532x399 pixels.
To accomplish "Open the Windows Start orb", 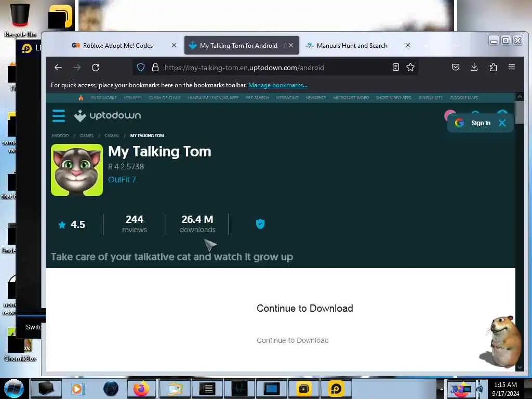I will [14, 389].
